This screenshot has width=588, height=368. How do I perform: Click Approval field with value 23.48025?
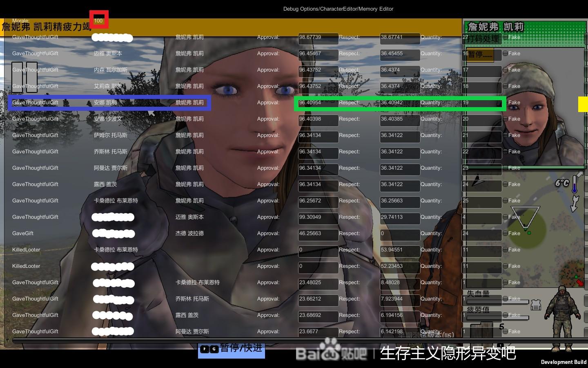318,283
